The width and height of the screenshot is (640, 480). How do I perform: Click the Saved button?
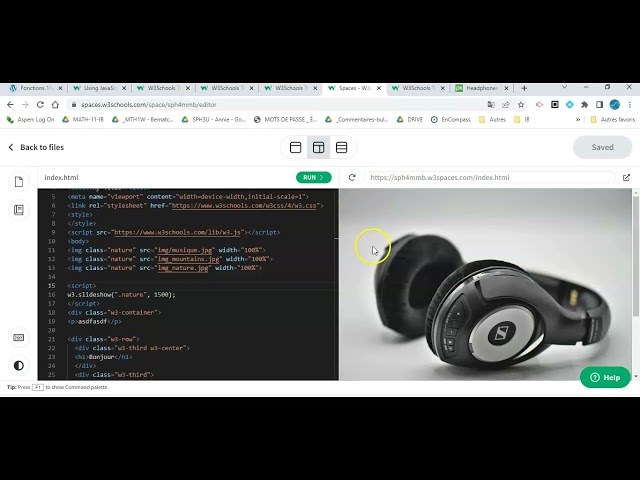coord(602,147)
